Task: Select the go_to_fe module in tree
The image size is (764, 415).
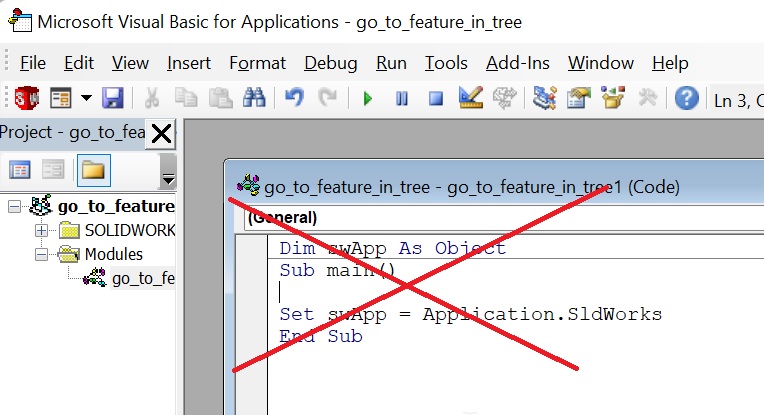Action: click(x=143, y=279)
